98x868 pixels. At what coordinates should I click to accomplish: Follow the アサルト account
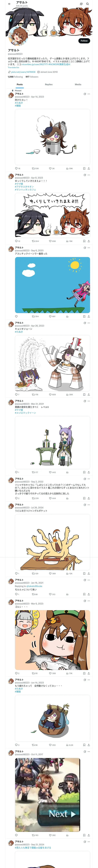coord(84,41)
